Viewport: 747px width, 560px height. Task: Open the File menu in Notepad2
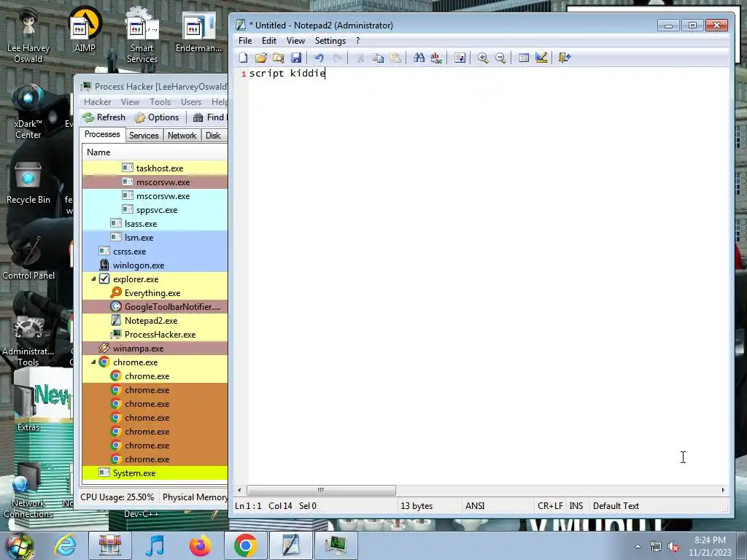pyautogui.click(x=245, y=41)
